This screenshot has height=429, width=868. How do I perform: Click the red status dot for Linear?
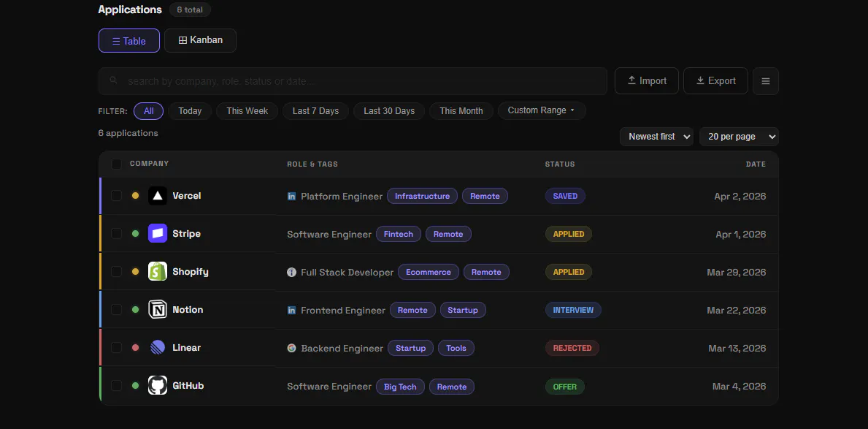click(135, 348)
